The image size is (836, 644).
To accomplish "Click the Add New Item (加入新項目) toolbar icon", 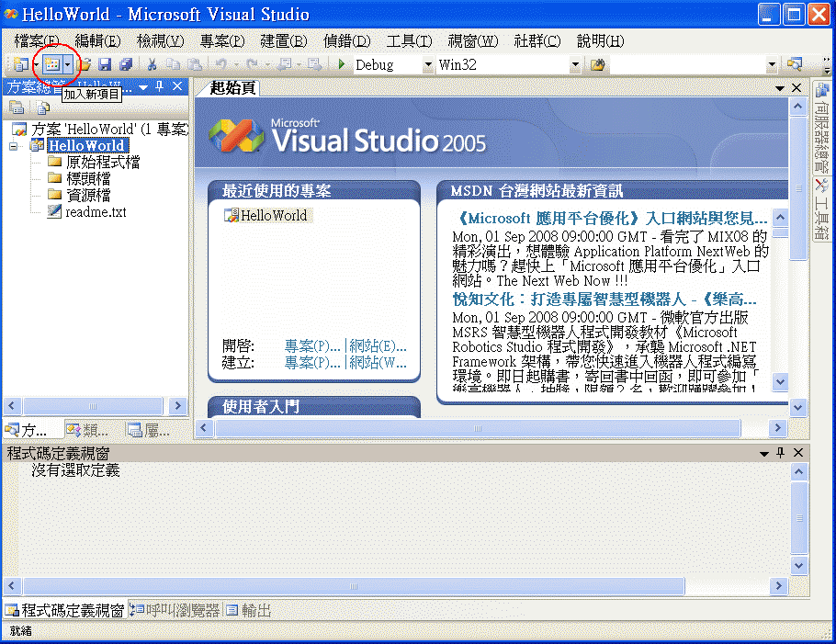I will click(x=51, y=64).
